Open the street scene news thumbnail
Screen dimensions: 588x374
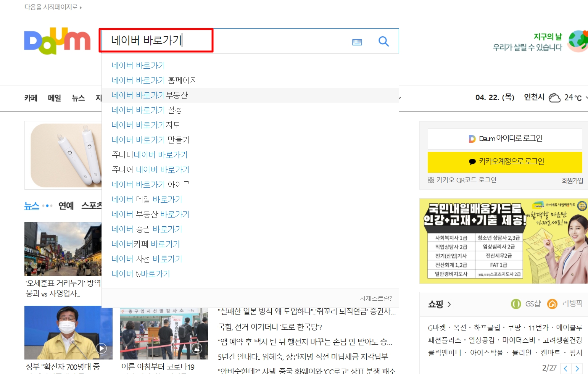click(x=63, y=249)
